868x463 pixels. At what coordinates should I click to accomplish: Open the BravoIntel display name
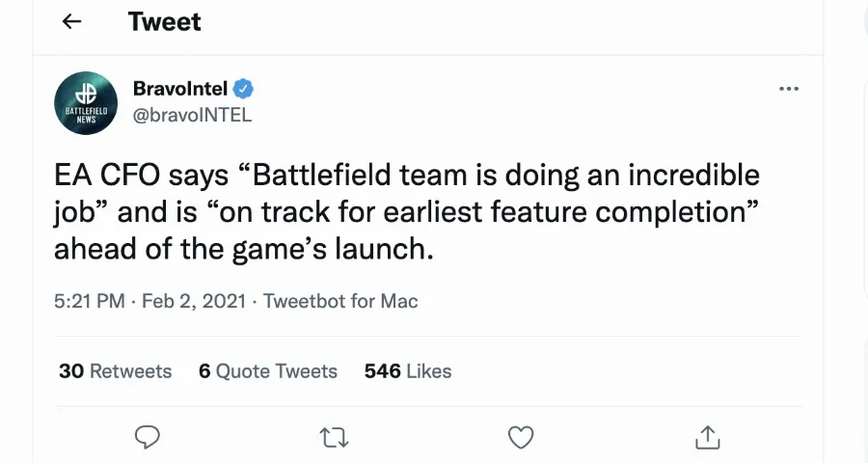pos(180,88)
